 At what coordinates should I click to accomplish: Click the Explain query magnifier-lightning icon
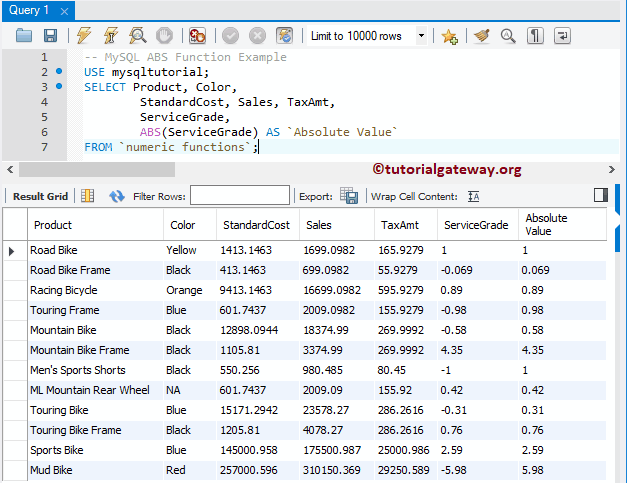(x=137, y=36)
